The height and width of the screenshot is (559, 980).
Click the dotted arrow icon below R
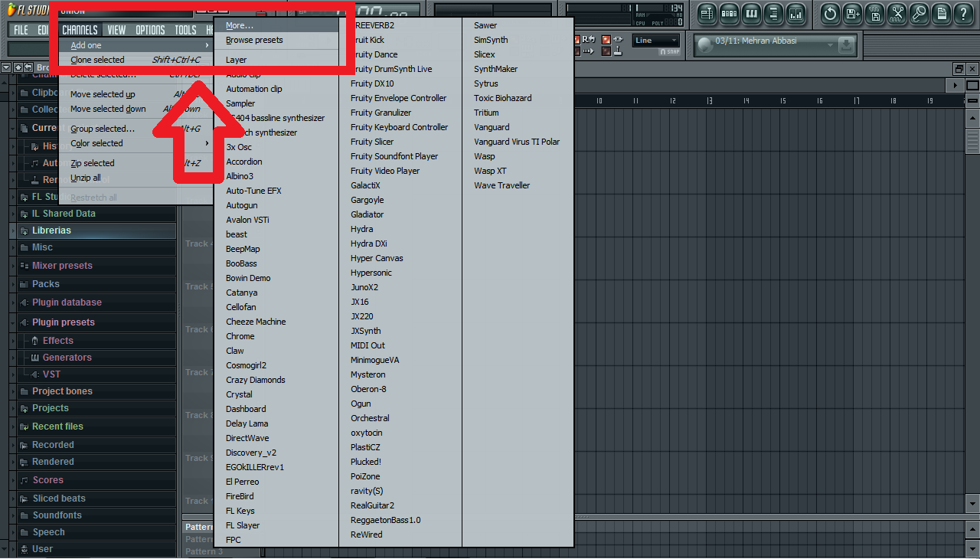(x=589, y=51)
